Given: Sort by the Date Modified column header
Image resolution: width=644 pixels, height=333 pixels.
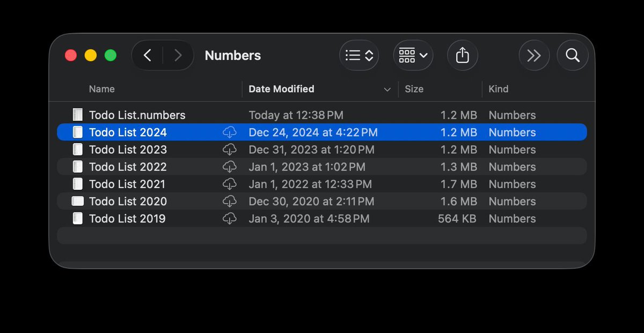Looking at the screenshot, I should [x=281, y=89].
